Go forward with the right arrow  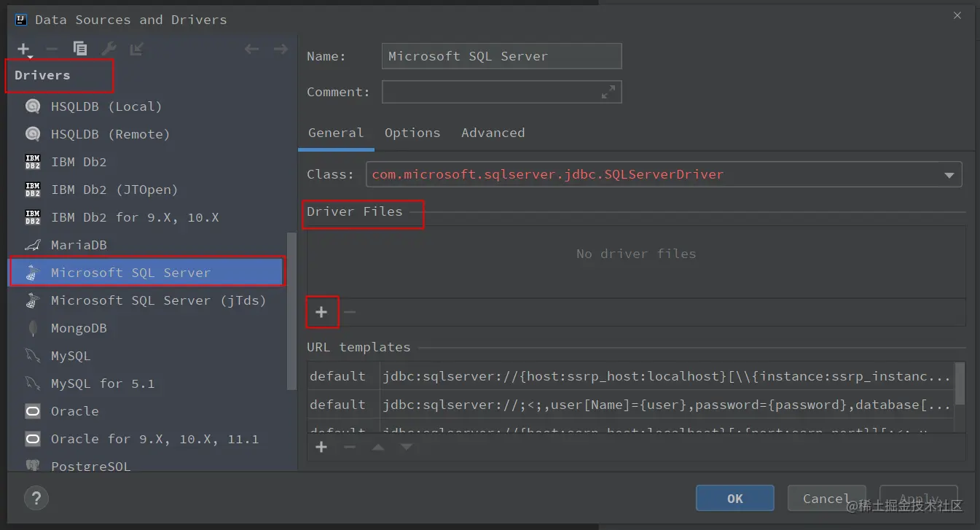281,50
